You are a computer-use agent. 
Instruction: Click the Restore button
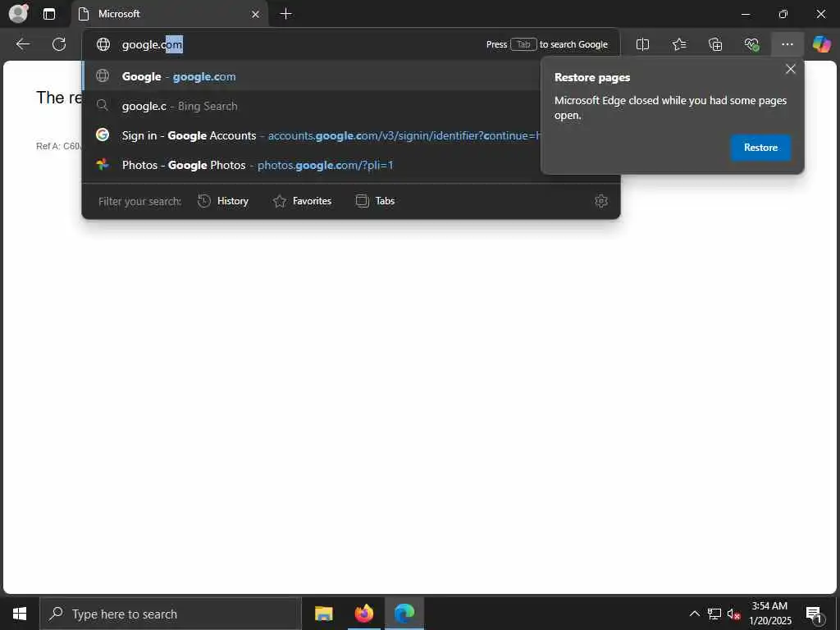tap(760, 148)
